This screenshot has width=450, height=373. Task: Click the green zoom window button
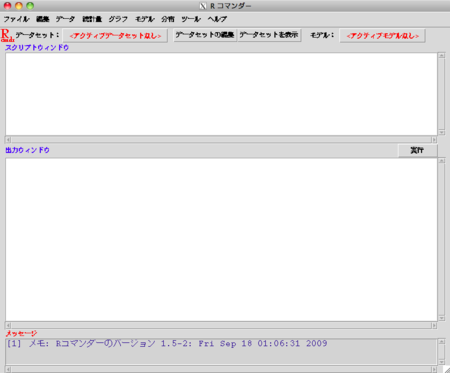pyautogui.click(x=30, y=6)
